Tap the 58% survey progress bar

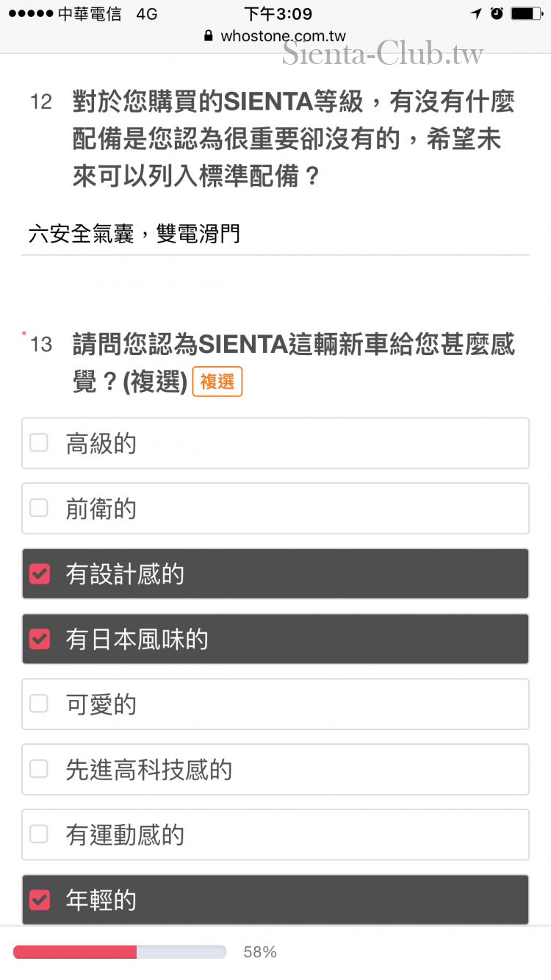120,952
